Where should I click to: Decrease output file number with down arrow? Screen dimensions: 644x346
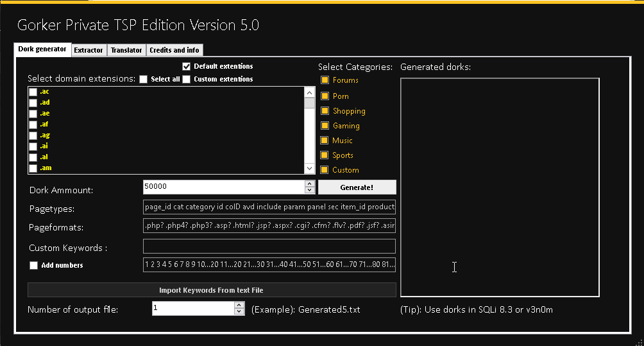239,312
